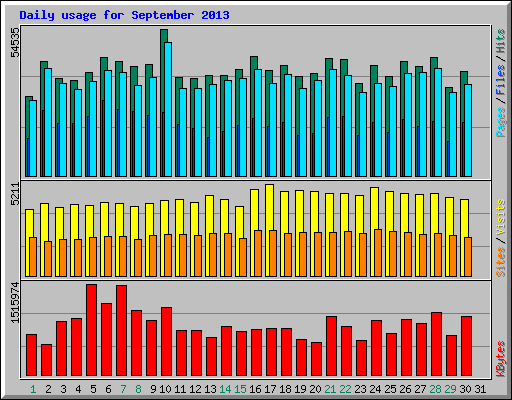Click the cyan files bar for day 1
Screen dimensions: 512x400
33,138
